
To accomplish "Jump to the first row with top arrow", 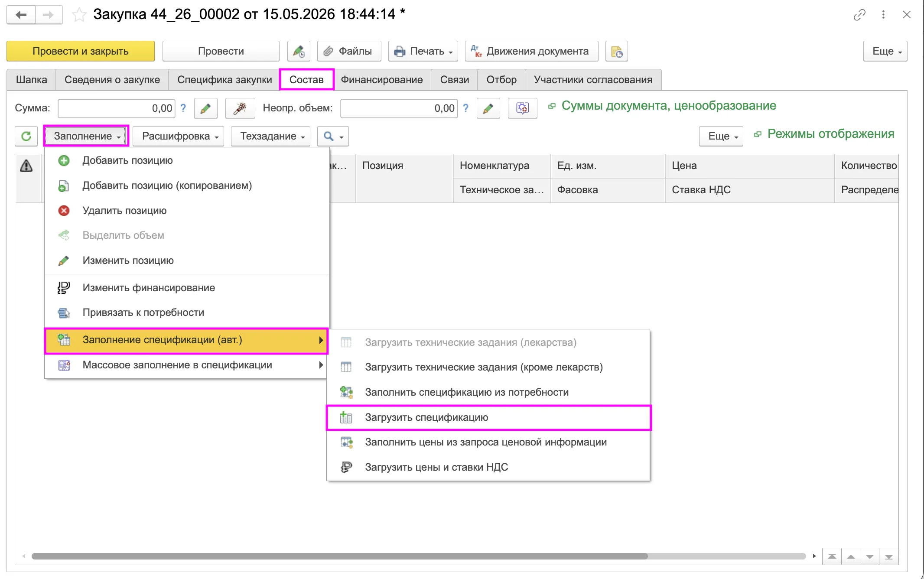I will point(832,556).
